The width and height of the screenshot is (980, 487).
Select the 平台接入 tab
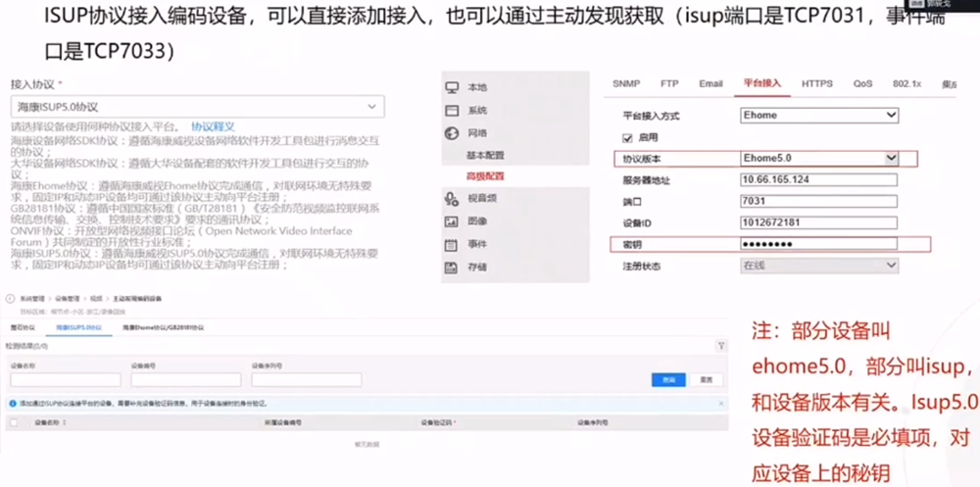point(761,83)
